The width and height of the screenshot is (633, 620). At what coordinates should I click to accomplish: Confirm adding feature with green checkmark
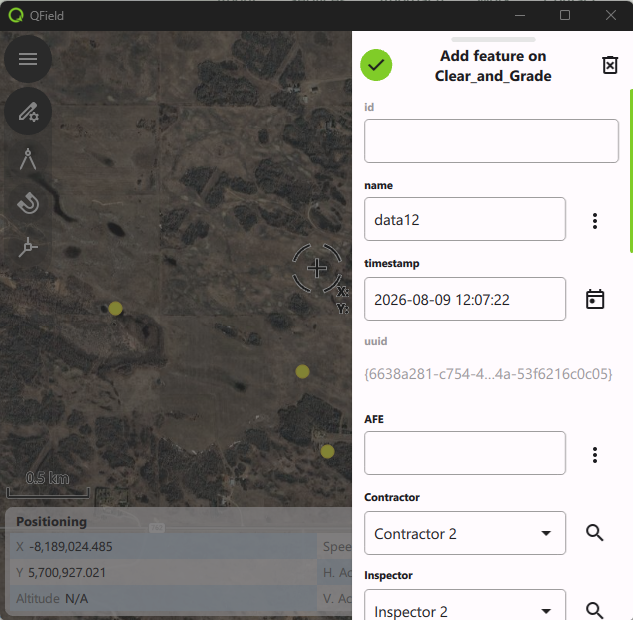(376, 65)
